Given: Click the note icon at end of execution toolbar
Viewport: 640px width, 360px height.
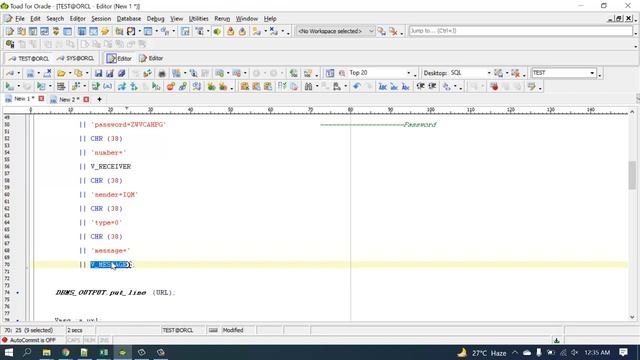Looking at the screenshot, I should [531, 87].
